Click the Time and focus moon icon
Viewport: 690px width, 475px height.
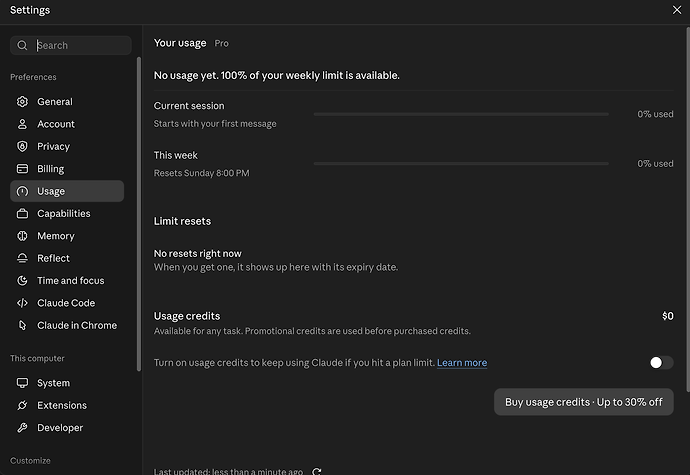(x=22, y=280)
